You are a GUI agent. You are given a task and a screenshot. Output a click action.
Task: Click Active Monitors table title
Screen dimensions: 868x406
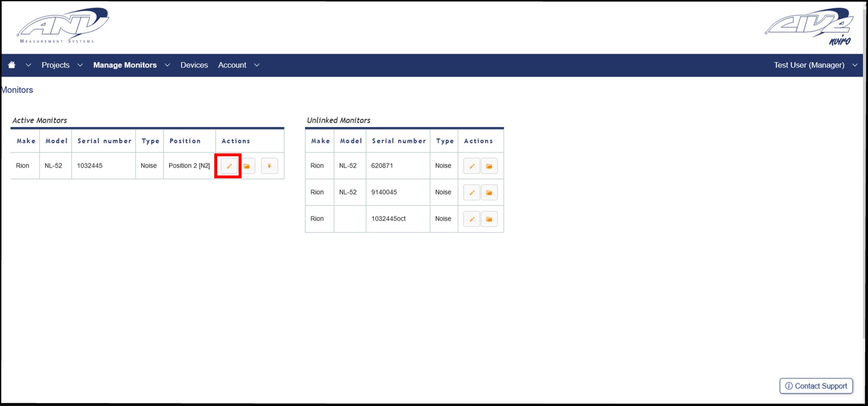[x=39, y=120]
